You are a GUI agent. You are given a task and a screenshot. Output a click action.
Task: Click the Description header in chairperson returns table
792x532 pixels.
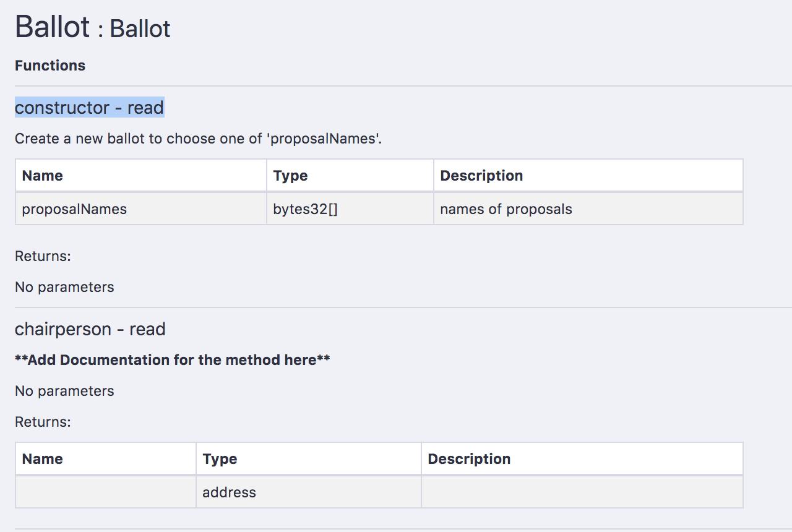(582, 459)
